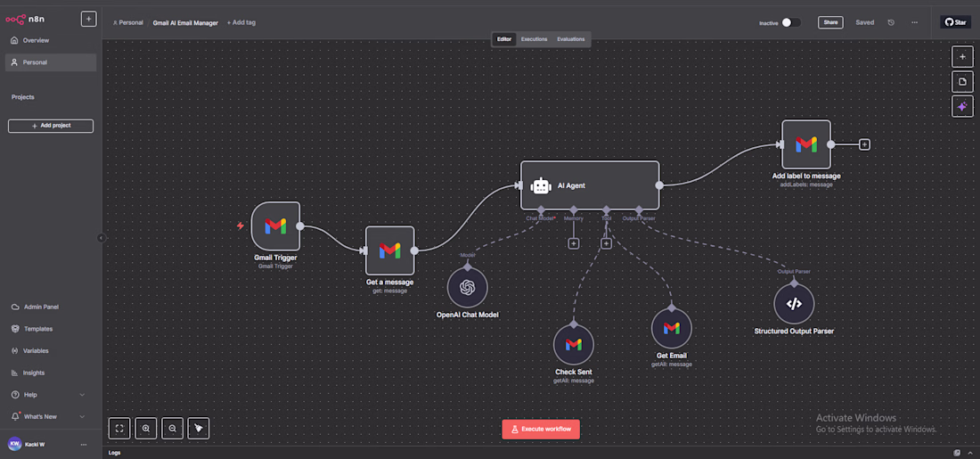Open the AI Agent node
Viewport: 980px width, 459px height.
[590, 185]
